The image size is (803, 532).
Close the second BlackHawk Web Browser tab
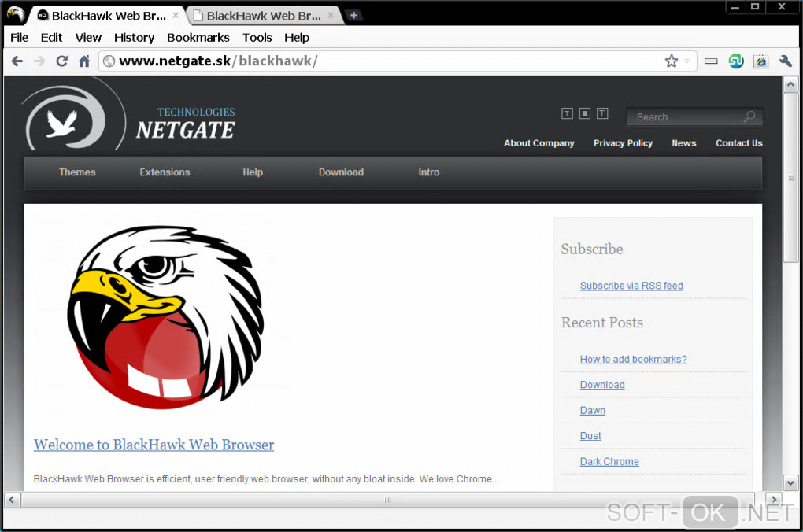[x=331, y=16]
